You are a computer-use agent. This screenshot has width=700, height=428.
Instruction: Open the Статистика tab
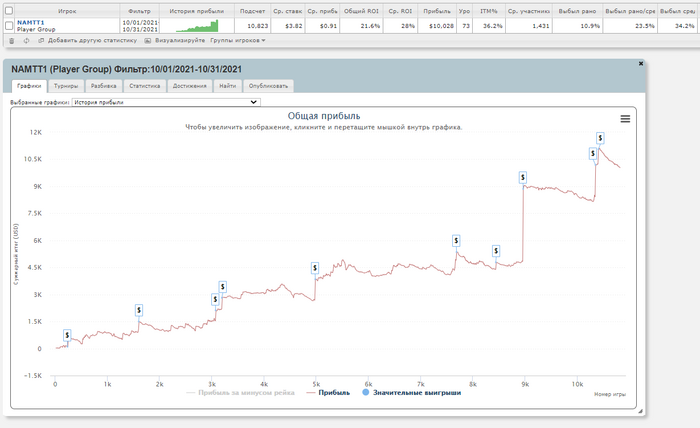[145, 86]
